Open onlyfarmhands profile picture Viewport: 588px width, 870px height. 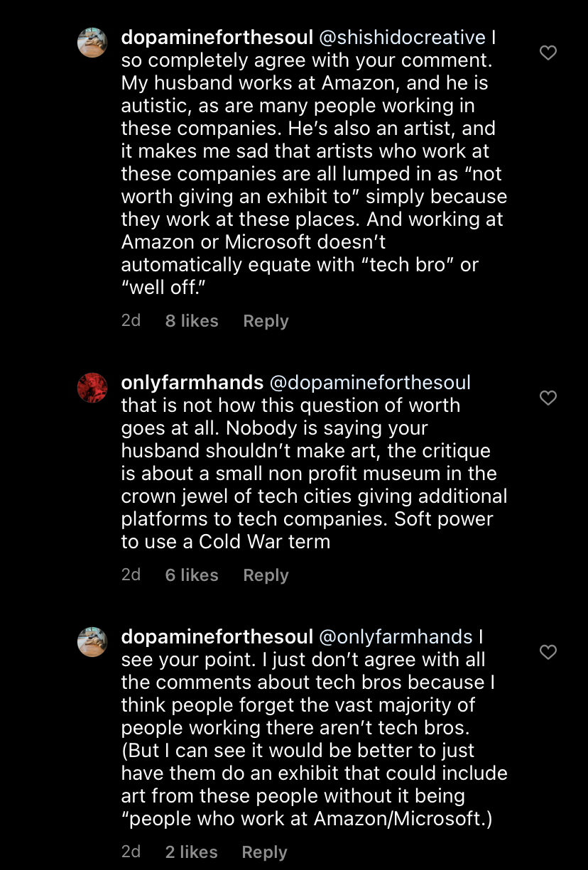coord(92,388)
